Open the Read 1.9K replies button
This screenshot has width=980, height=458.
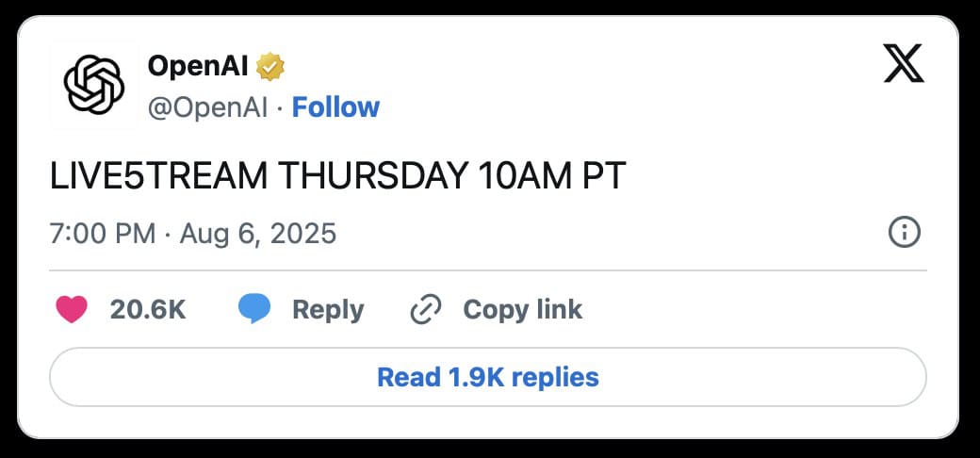pyautogui.click(x=487, y=377)
